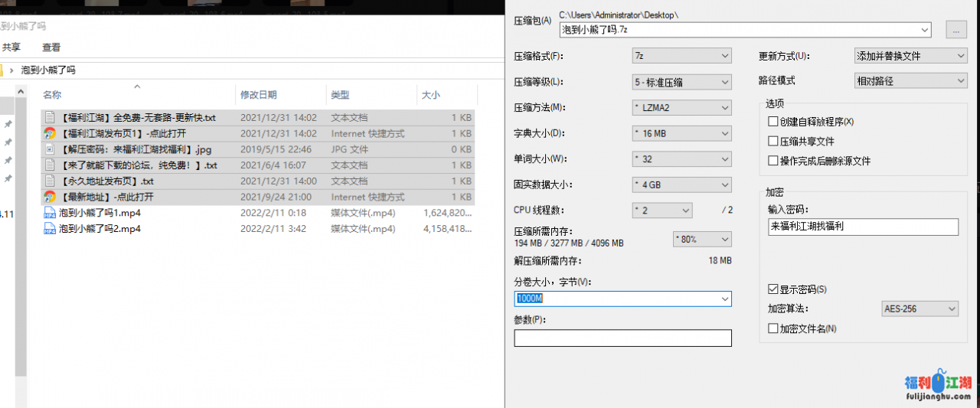
Task: Click the Chrome shortcut icon of 【福利江湖发布页1】-点此打开
Action: (50, 133)
